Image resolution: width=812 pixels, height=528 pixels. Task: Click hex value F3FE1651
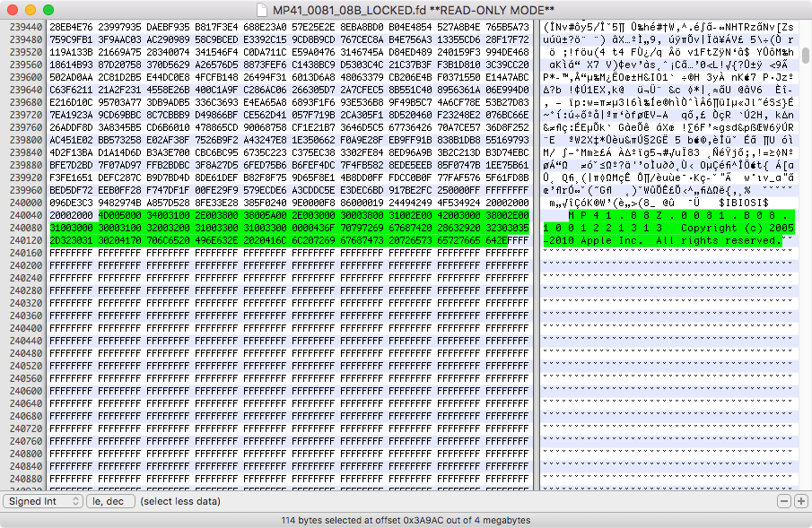(71, 177)
